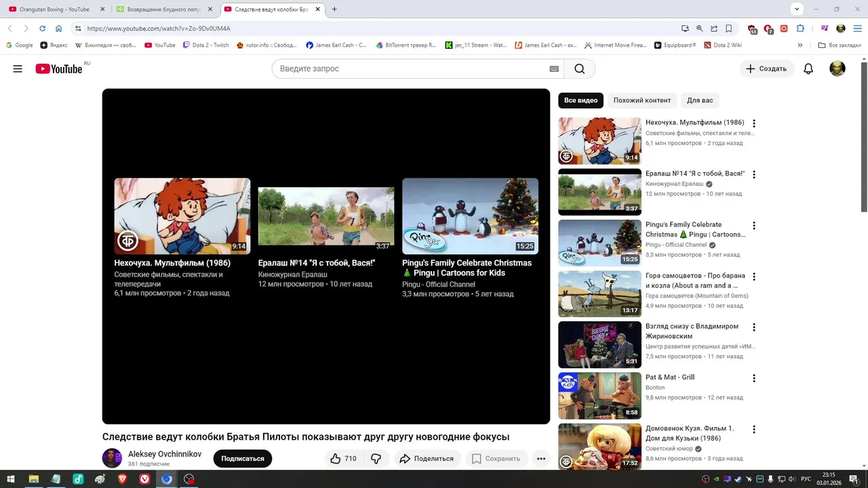Open more options for Pat & Mat video

(x=753, y=378)
